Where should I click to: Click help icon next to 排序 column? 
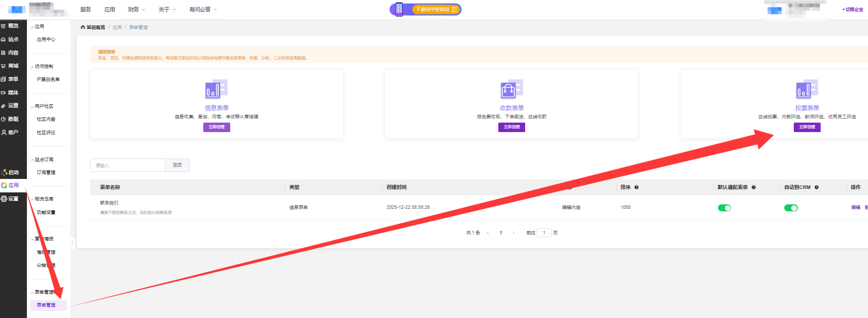[x=636, y=187]
